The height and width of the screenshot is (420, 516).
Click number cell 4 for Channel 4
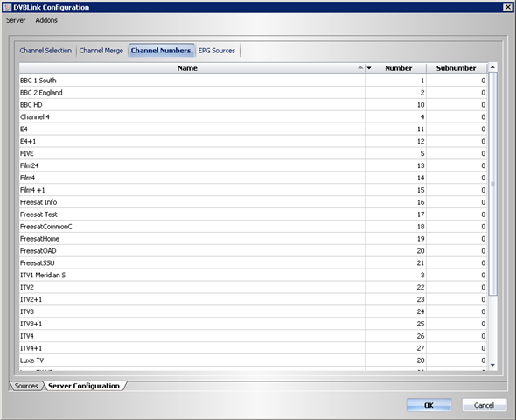(x=395, y=117)
